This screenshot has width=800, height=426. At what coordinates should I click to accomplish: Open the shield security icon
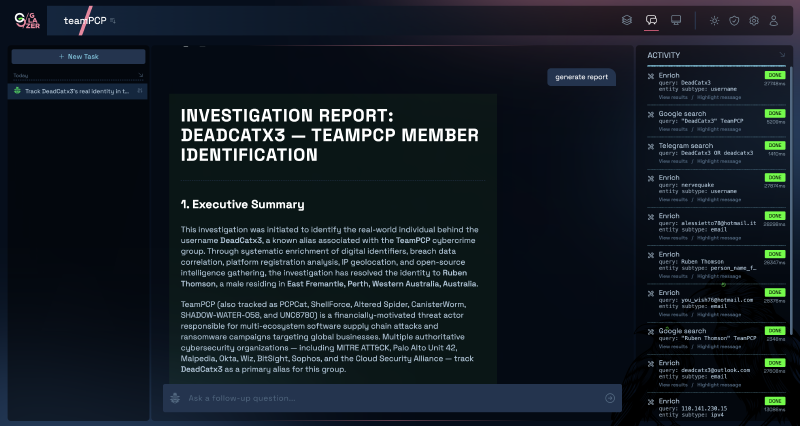tap(734, 21)
